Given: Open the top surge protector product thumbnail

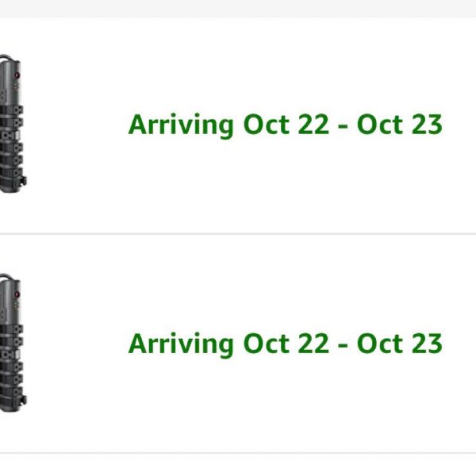Looking at the screenshot, I should coord(13,124).
